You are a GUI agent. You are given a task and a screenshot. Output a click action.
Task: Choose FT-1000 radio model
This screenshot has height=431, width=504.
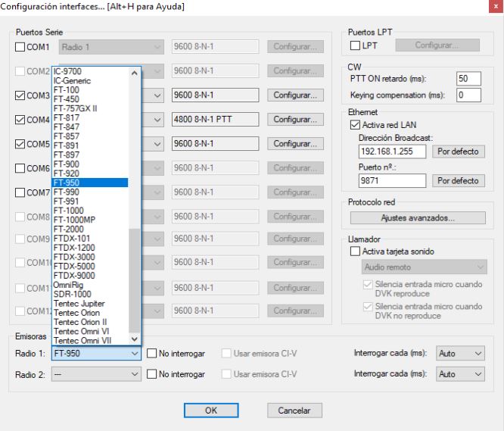[90, 211]
